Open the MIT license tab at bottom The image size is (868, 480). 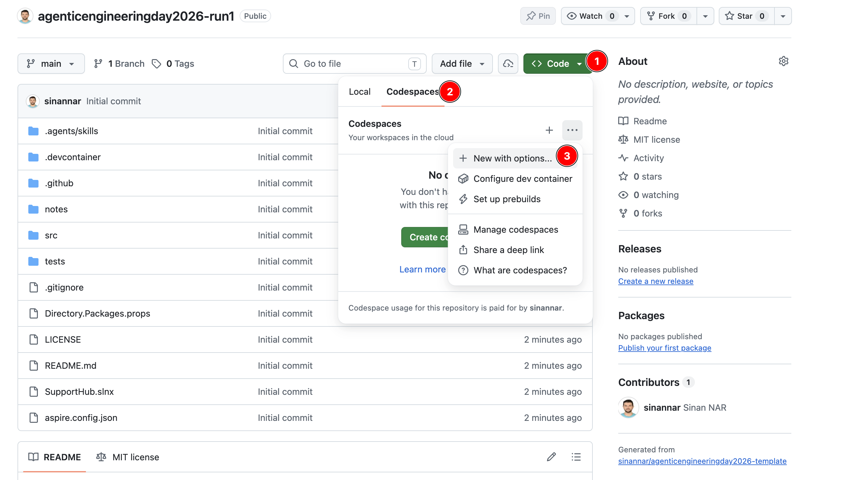click(x=127, y=457)
